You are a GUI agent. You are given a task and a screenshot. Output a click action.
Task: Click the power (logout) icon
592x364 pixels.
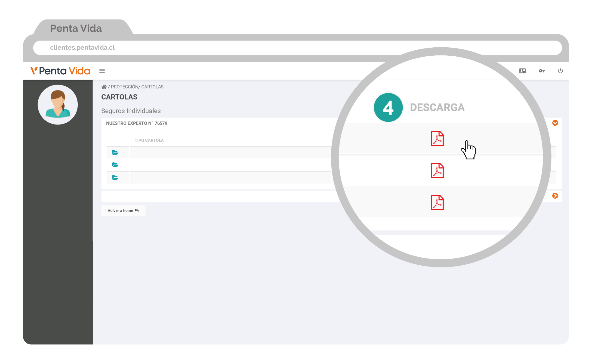(560, 71)
